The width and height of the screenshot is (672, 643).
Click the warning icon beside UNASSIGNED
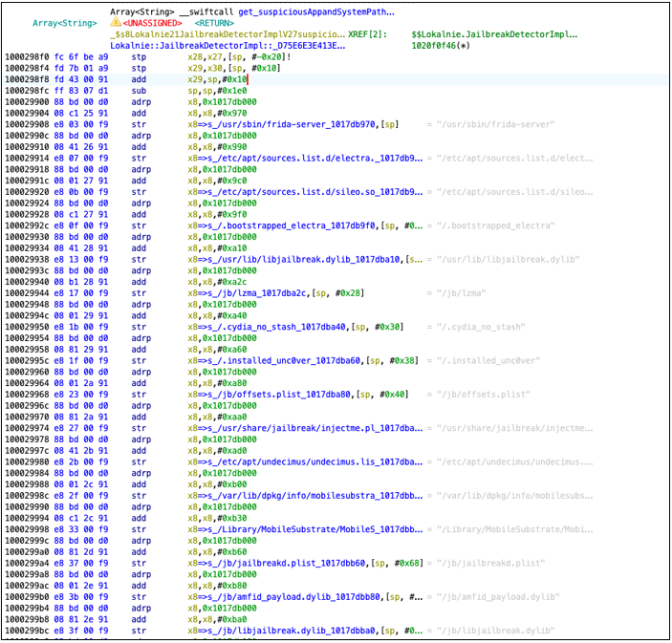tap(115, 22)
